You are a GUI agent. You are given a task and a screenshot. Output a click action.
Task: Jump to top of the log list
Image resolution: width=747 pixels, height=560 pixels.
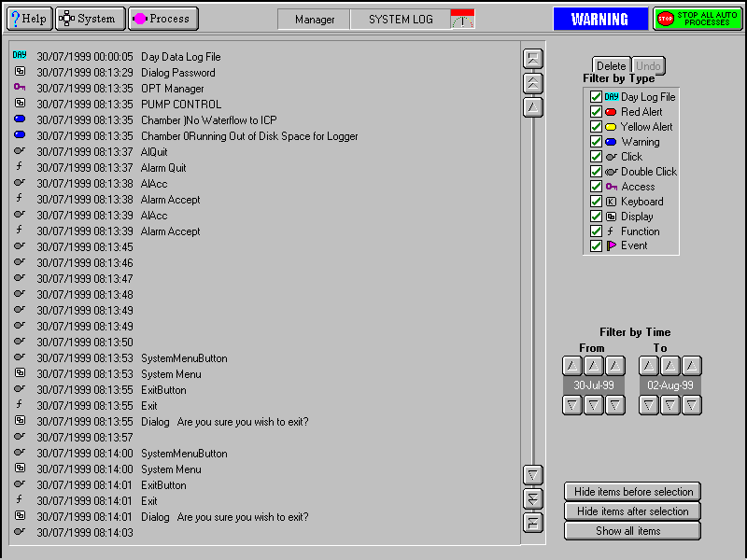pyautogui.click(x=532, y=59)
